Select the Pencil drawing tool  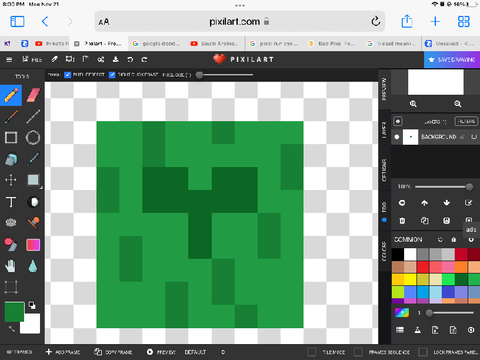[11, 95]
